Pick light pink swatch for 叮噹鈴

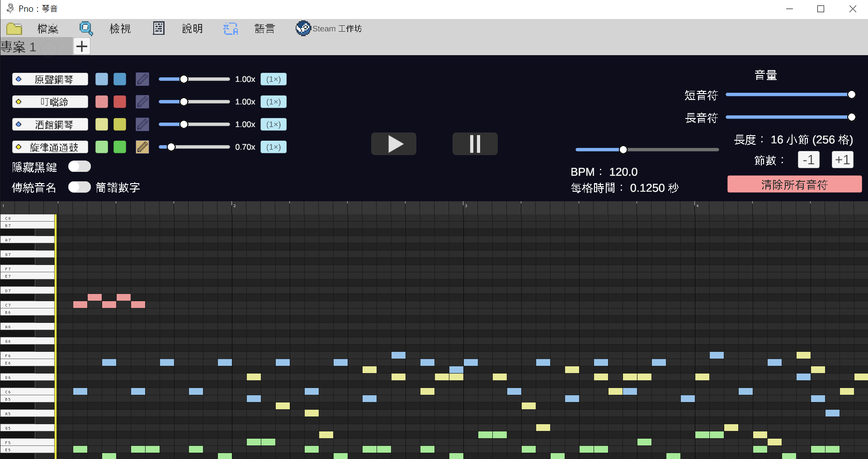coord(102,102)
